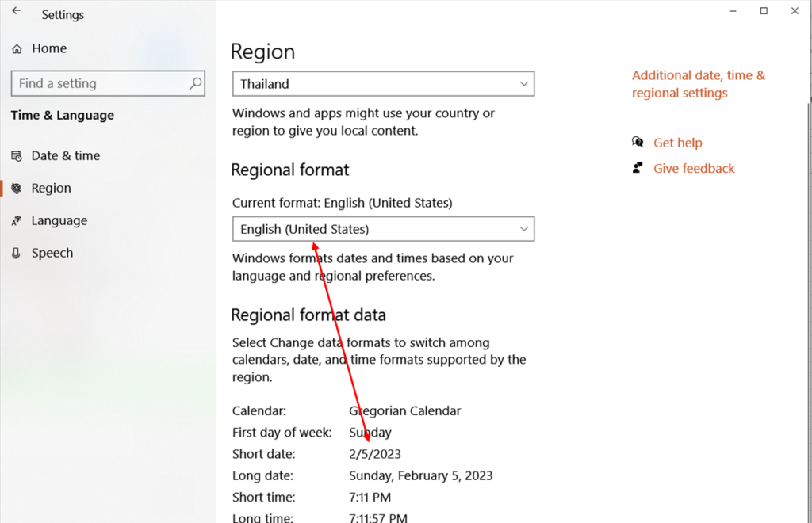Select the Region globe icon in sidebar
The width and height of the screenshot is (812, 523).
(17, 189)
